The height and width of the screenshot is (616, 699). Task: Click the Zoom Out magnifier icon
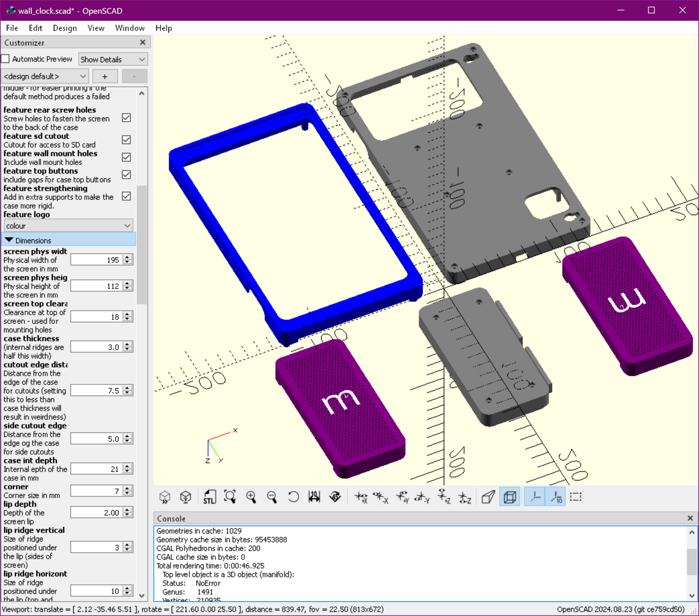click(272, 496)
